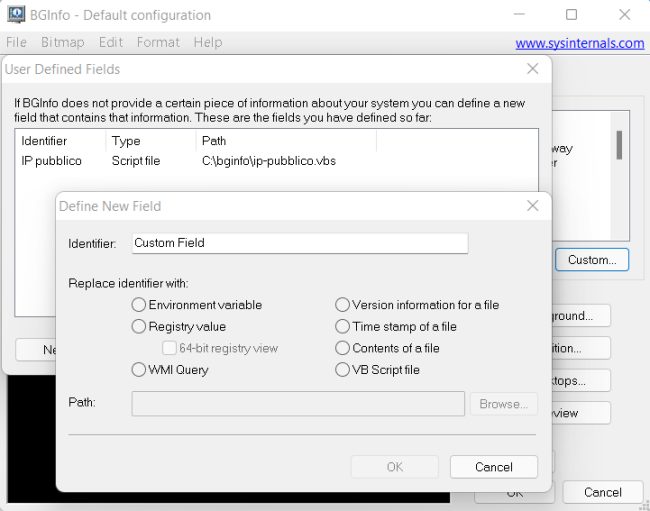The width and height of the screenshot is (650, 511).
Task: Click the Path column header
Action: click(214, 142)
